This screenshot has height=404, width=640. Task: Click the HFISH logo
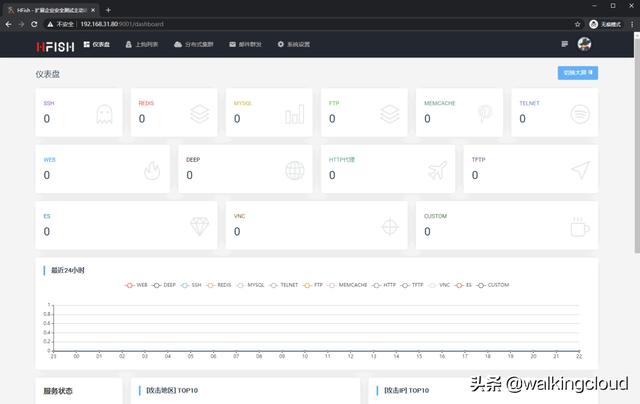[x=55, y=47]
